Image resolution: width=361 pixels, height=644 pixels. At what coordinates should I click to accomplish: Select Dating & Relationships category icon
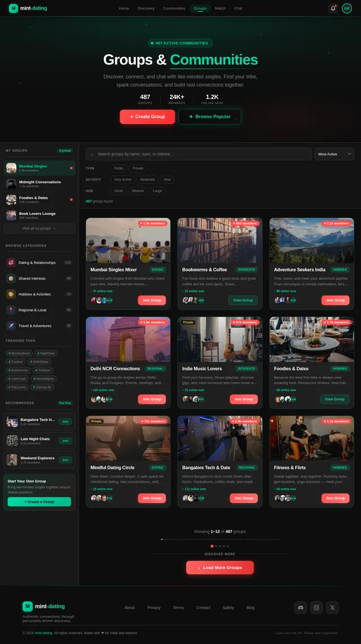coord(11,262)
